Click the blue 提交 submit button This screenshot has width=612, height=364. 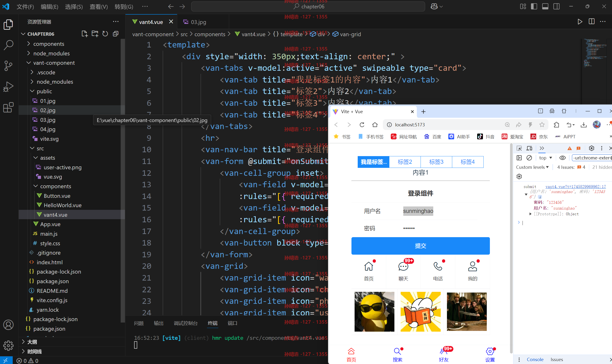click(420, 246)
